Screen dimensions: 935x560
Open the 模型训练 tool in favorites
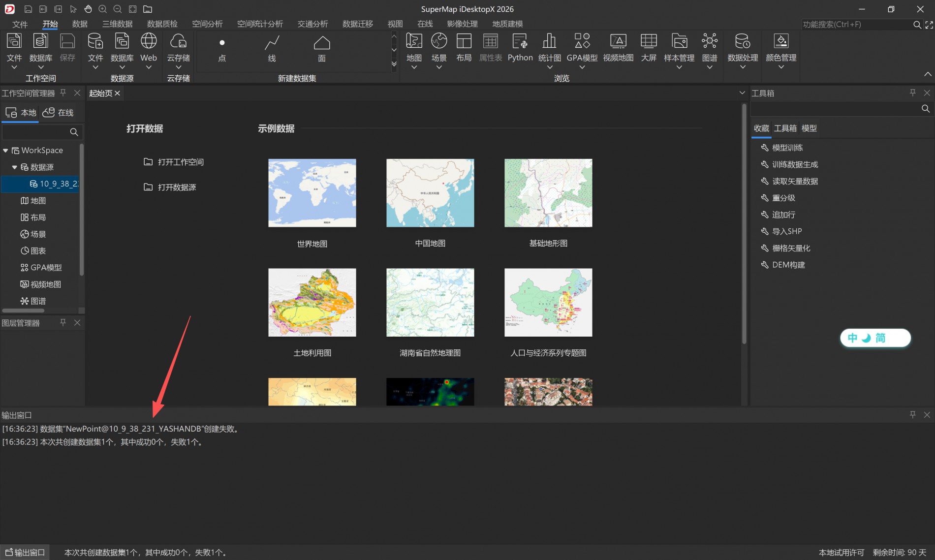(782, 148)
